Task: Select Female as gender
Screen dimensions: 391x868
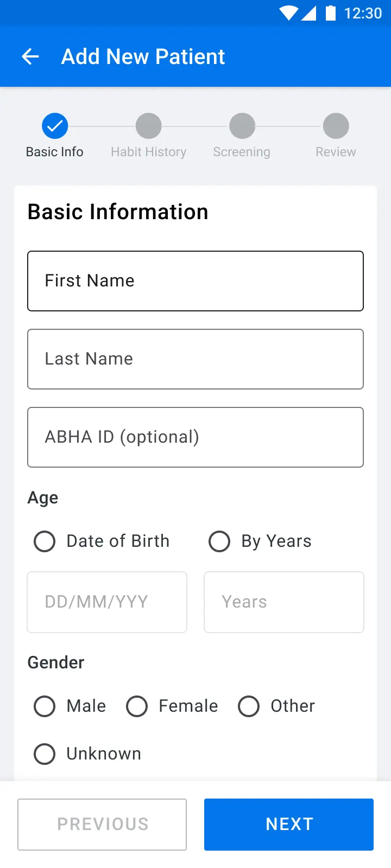Action: click(137, 706)
